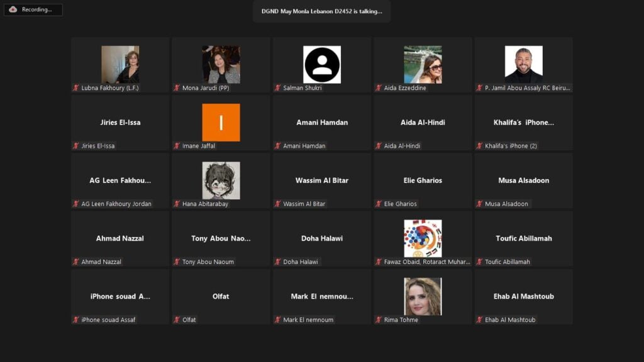This screenshot has height=362, width=644.
Task: Click the large Musa Alsadoon name
Action: pos(524,180)
